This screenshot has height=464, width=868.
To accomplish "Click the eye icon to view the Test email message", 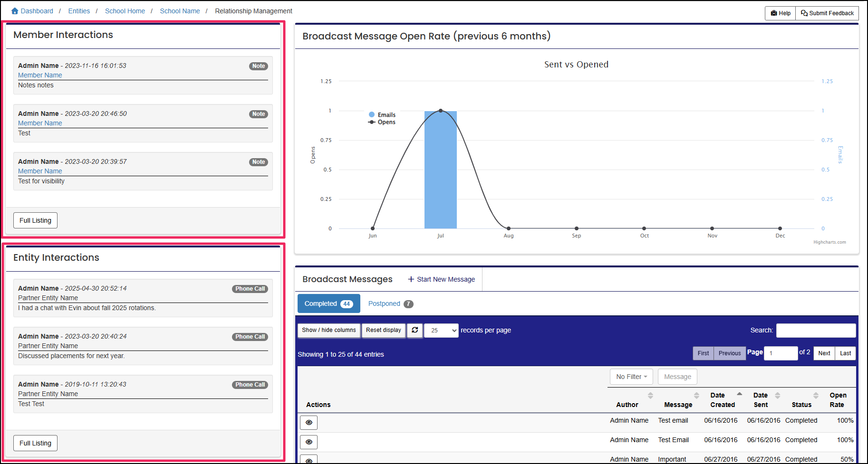I will point(309,422).
